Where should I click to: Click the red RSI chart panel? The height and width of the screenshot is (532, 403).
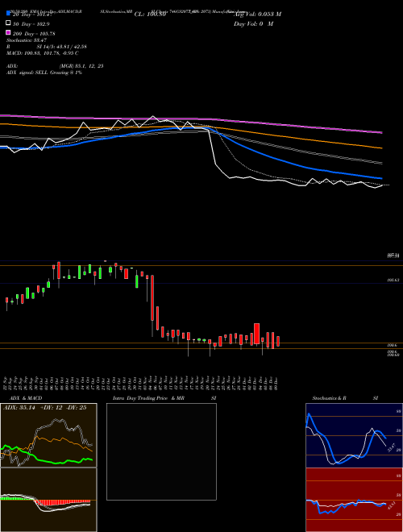click(x=354, y=500)
